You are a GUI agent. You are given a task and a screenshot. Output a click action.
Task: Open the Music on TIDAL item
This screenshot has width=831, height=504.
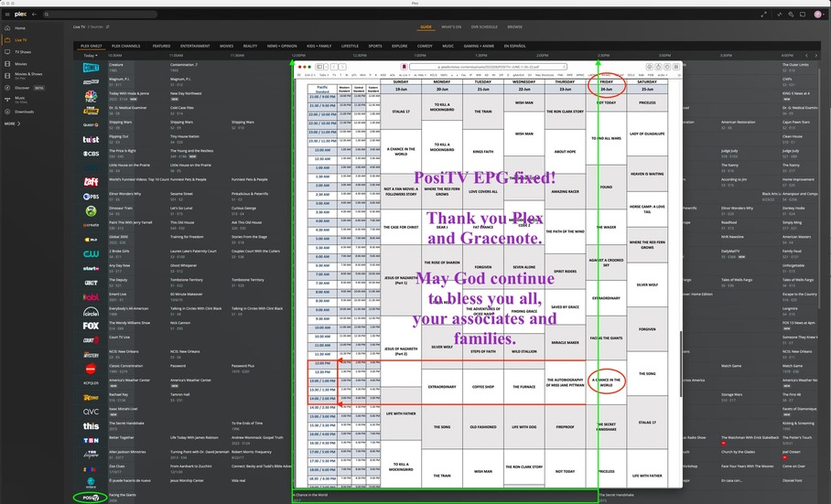(x=19, y=100)
